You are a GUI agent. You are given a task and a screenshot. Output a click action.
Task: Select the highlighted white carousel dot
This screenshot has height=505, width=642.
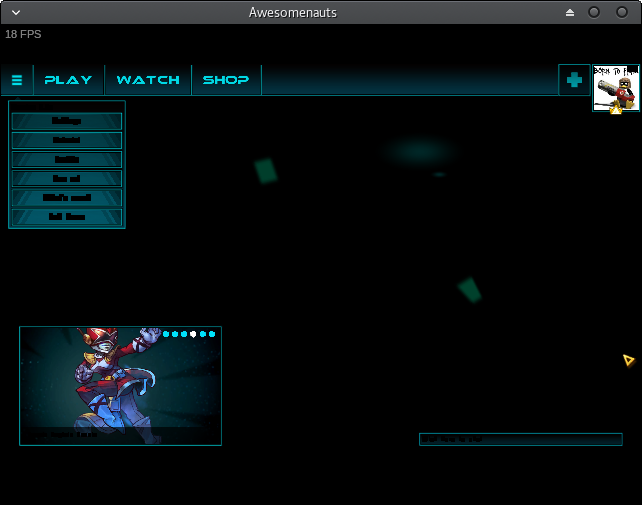(193, 334)
